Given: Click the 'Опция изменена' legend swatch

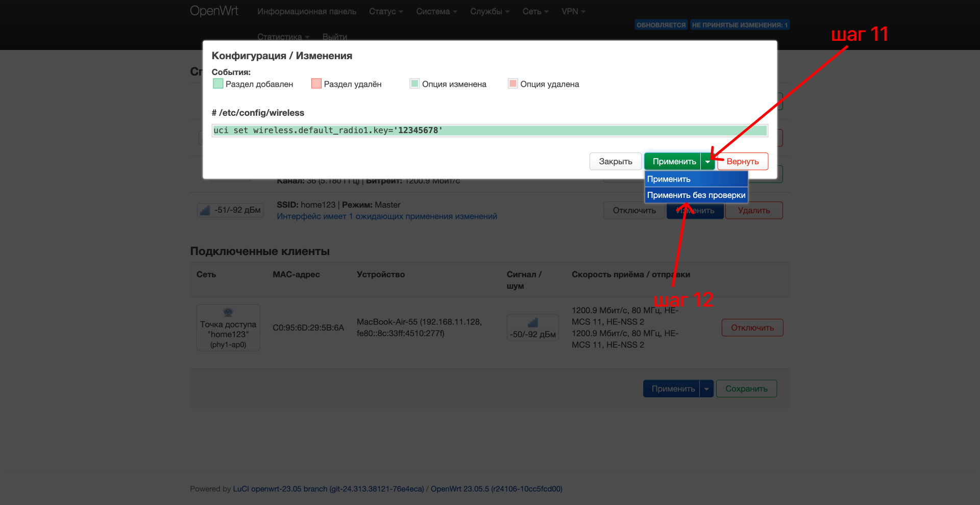Looking at the screenshot, I should tap(414, 84).
